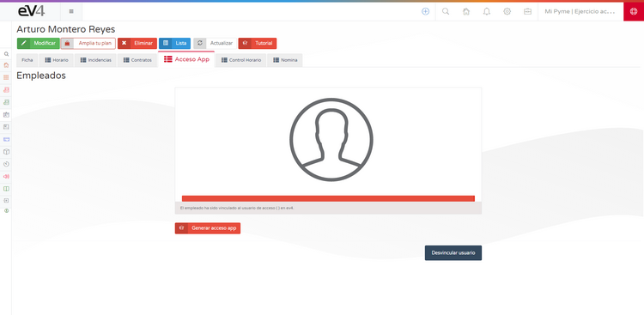Click Desvincular usuario button
The height and width of the screenshot is (315, 644).
pos(453,253)
